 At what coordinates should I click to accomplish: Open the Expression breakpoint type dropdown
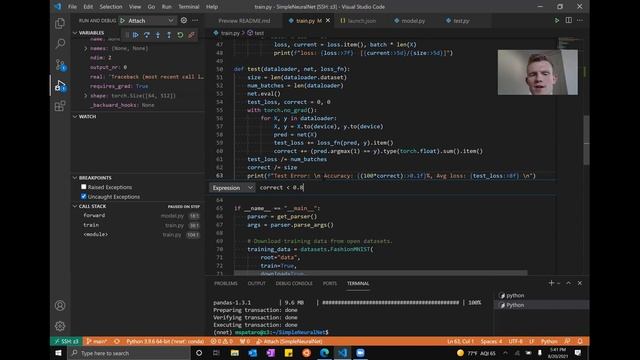pos(232,188)
